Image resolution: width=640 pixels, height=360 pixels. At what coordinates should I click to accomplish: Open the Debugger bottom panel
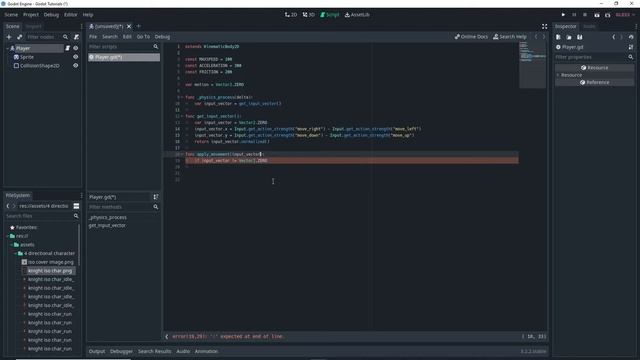click(121, 351)
